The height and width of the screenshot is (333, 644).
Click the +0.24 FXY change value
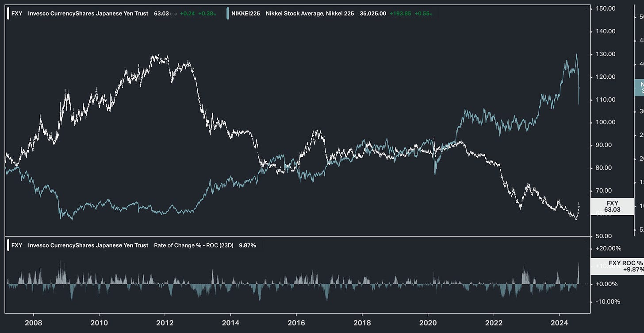187,14
